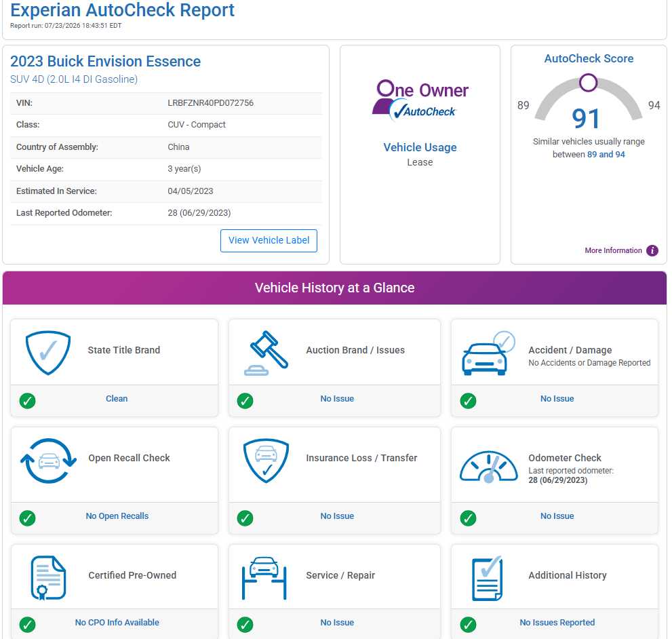Click the green check beside Clean
Viewport: 672px width, 639px height.
coord(27,400)
